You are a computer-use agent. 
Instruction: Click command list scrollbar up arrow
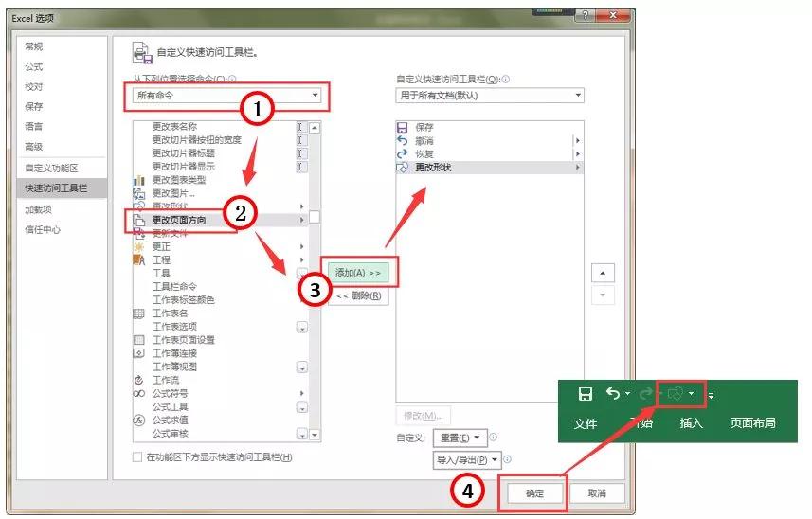pos(315,127)
